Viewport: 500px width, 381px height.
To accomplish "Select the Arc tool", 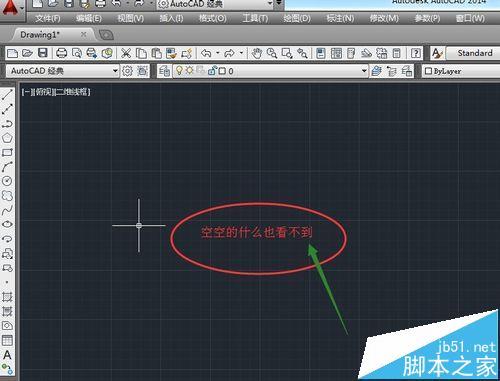I will [x=7, y=167].
